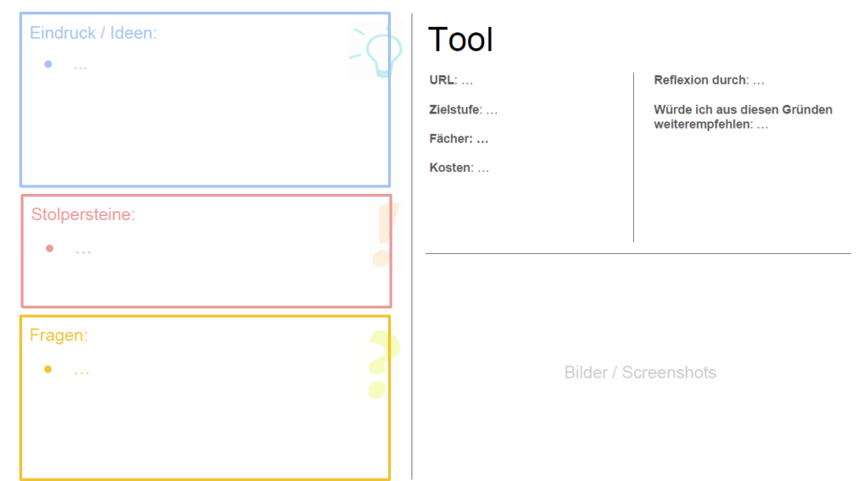
Task: Select the Eindruck / Ideen heading
Action: coord(93,33)
